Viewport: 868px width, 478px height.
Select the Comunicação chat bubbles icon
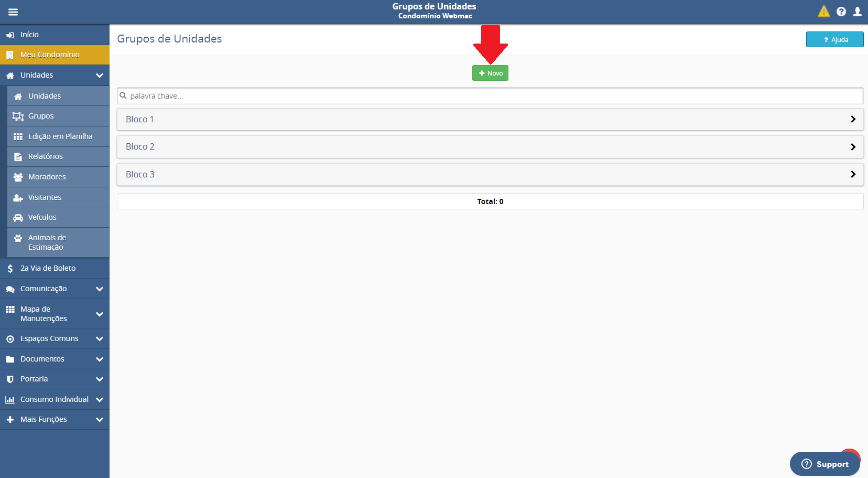click(x=10, y=289)
